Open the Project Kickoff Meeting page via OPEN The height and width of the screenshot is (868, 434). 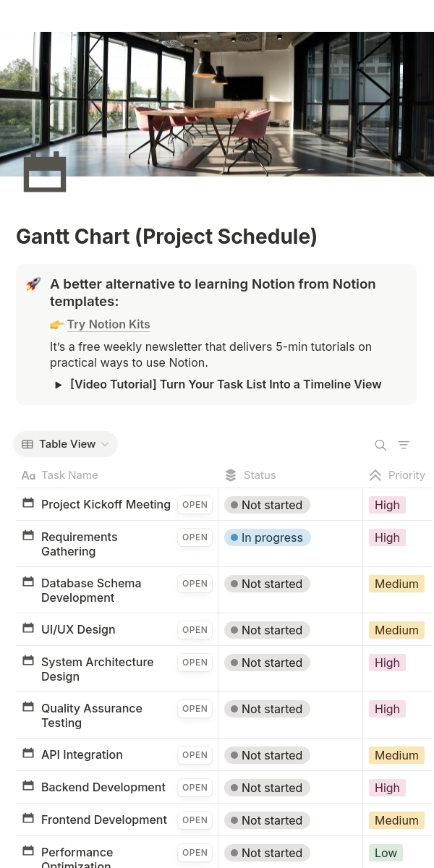pos(195,505)
